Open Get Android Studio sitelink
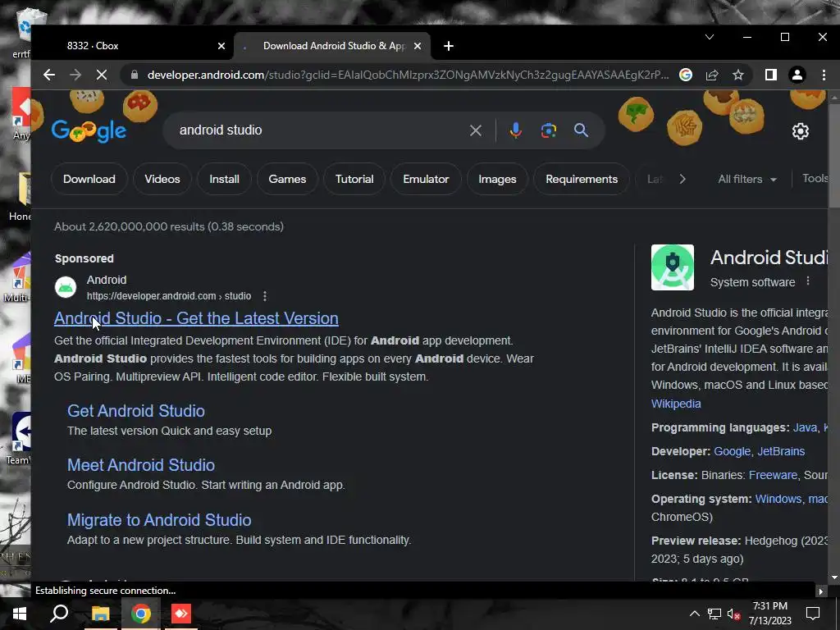This screenshot has width=840, height=630. (x=136, y=411)
